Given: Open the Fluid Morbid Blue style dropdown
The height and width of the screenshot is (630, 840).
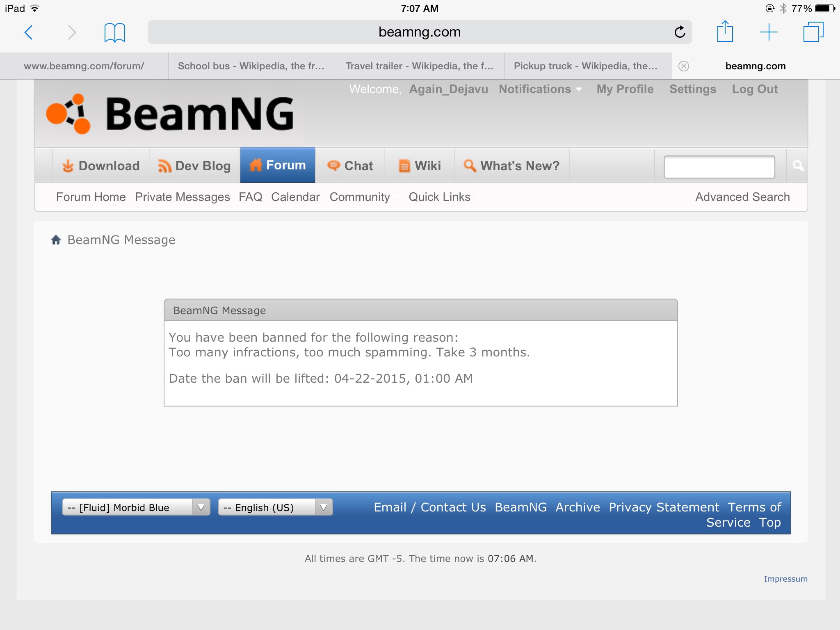Looking at the screenshot, I should (136, 507).
